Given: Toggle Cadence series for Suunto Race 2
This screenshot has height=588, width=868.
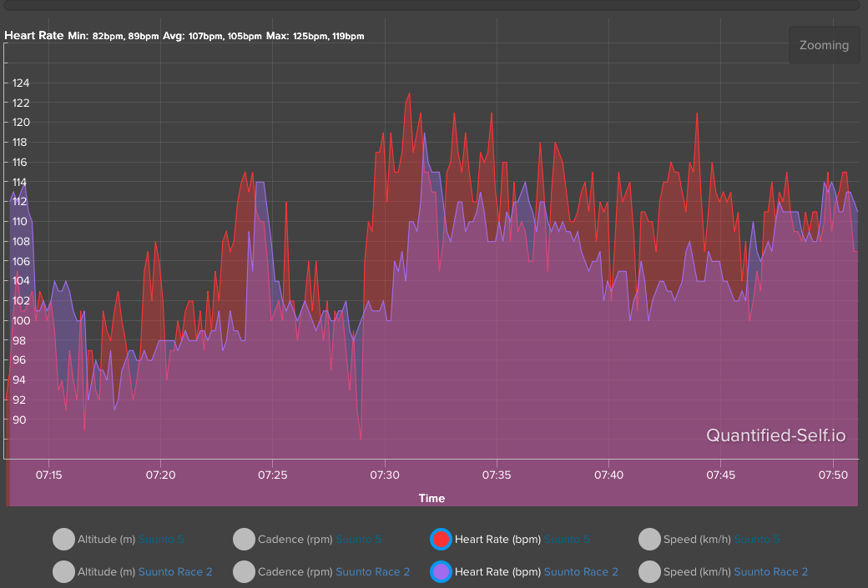Looking at the screenshot, I should tap(244, 571).
